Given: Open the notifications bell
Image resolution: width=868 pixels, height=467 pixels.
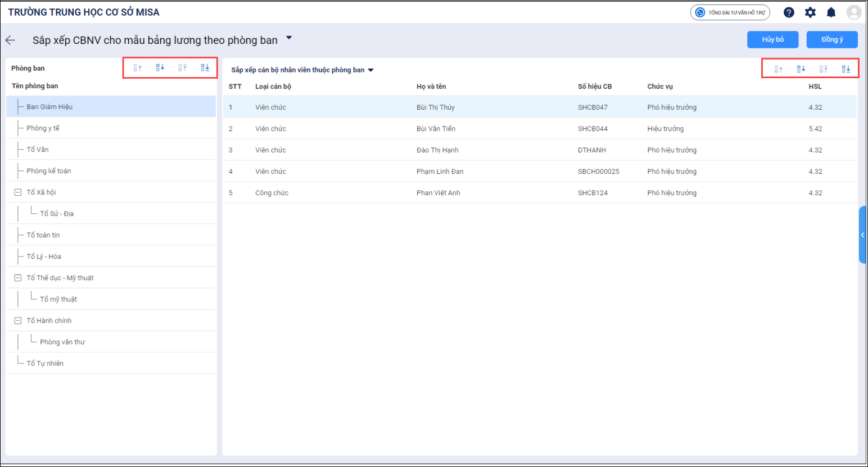Looking at the screenshot, I should coord(831,12).
